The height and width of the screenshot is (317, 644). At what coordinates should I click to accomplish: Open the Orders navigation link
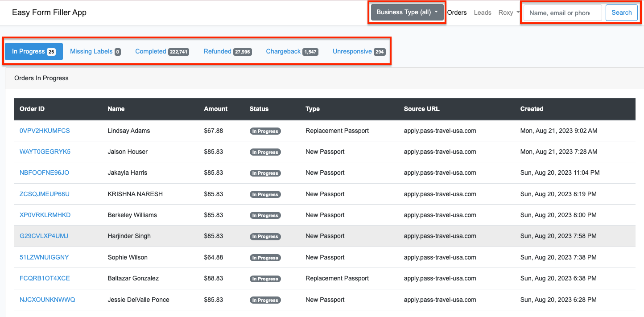click(457, 12)
